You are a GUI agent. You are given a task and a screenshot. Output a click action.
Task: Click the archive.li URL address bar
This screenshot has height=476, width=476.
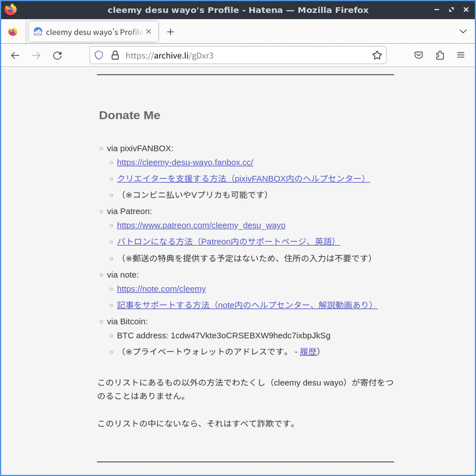point(237,55)
